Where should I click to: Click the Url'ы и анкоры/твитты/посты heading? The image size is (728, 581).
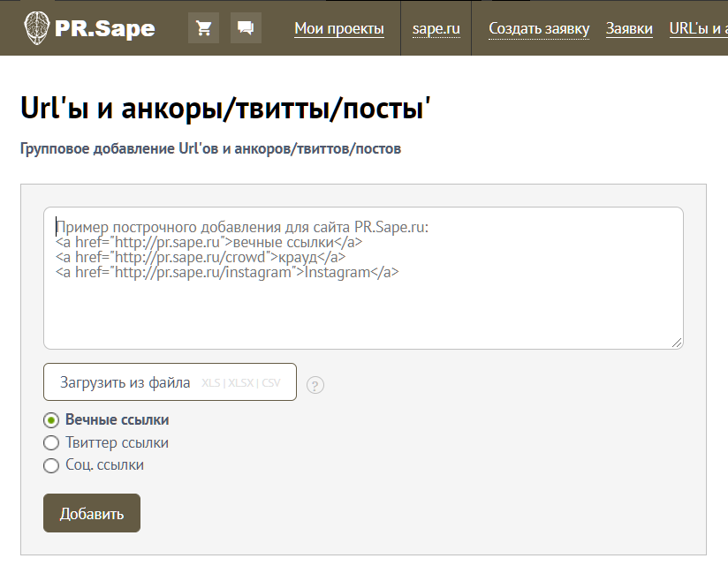(x=225, y=109)
